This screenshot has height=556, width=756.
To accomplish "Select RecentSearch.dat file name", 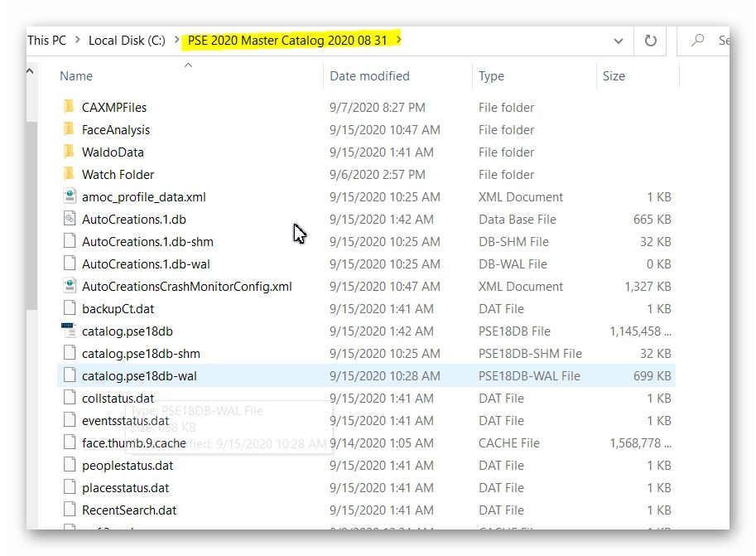I will click(x=129, y=510).
